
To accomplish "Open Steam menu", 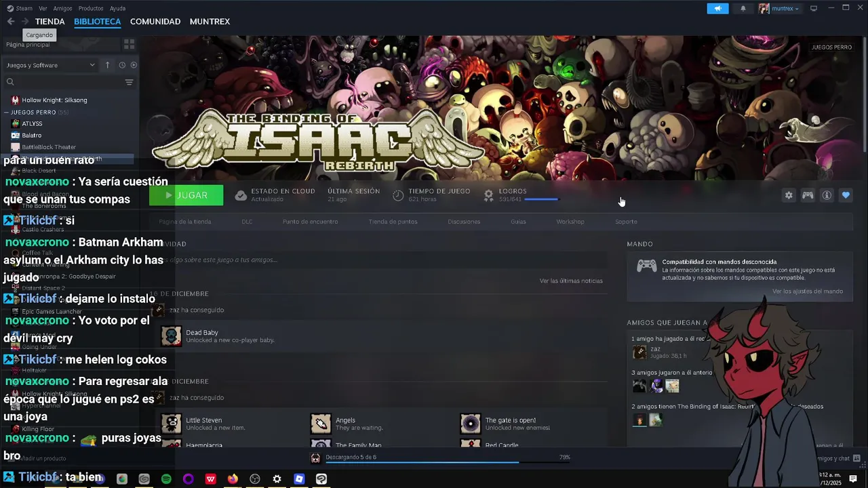I will pos(20,8).
